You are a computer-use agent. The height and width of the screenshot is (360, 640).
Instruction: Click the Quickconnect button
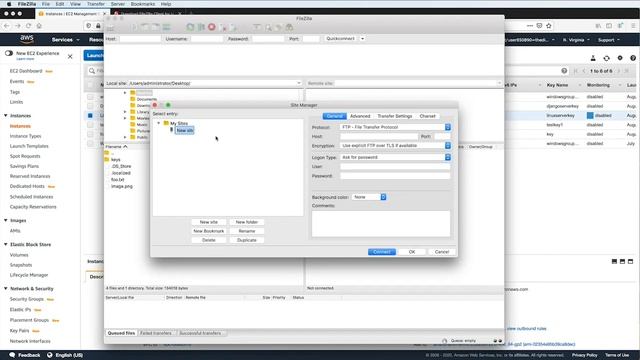340,38
